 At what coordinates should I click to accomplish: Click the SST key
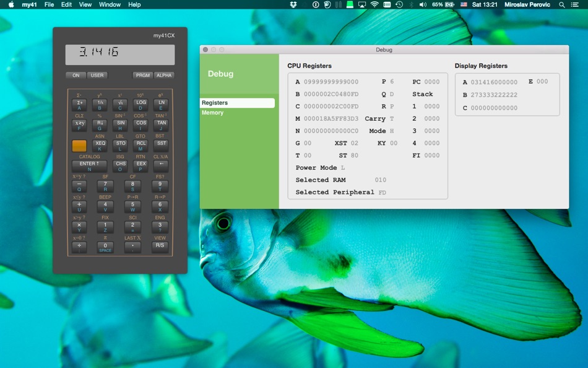[x=162, y=146]
